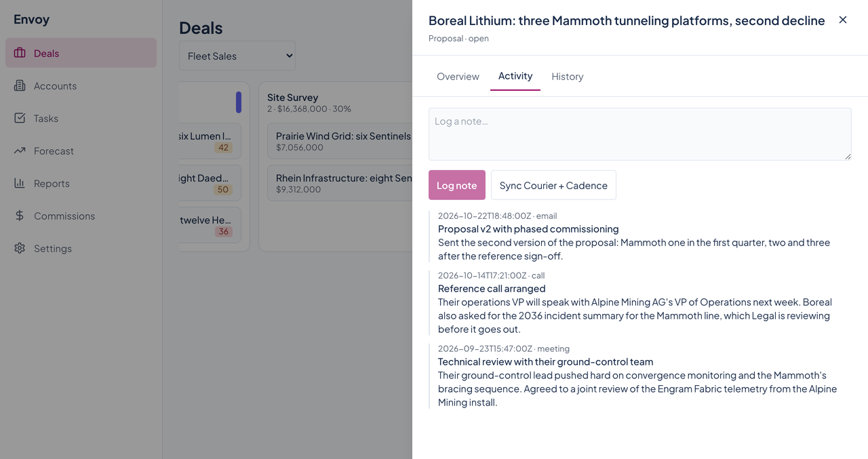This screenshot has width=868, height=459.
Task: Click 'Reference call arranged' activity title
Action: point(492,289)
